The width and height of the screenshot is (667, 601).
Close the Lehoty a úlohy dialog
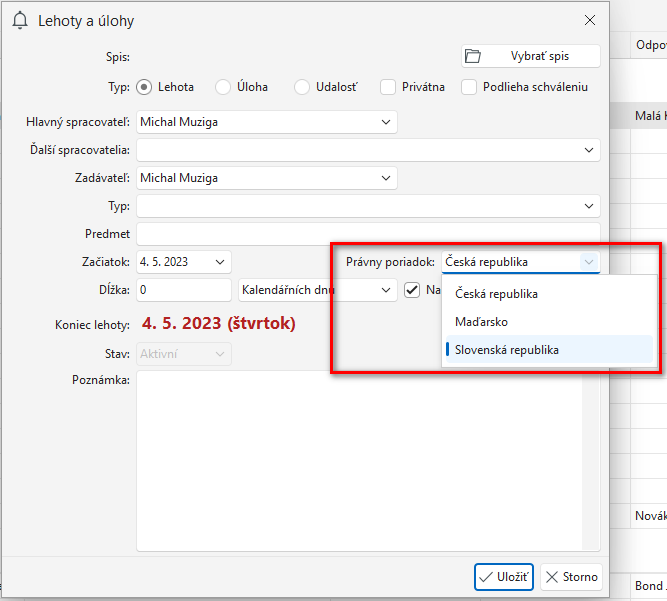590,20
